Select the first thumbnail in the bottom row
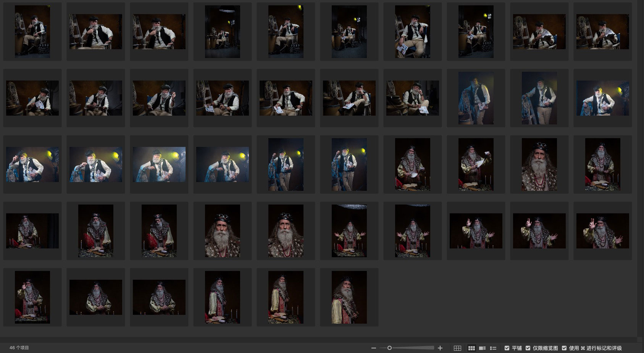 pos(32,297)
